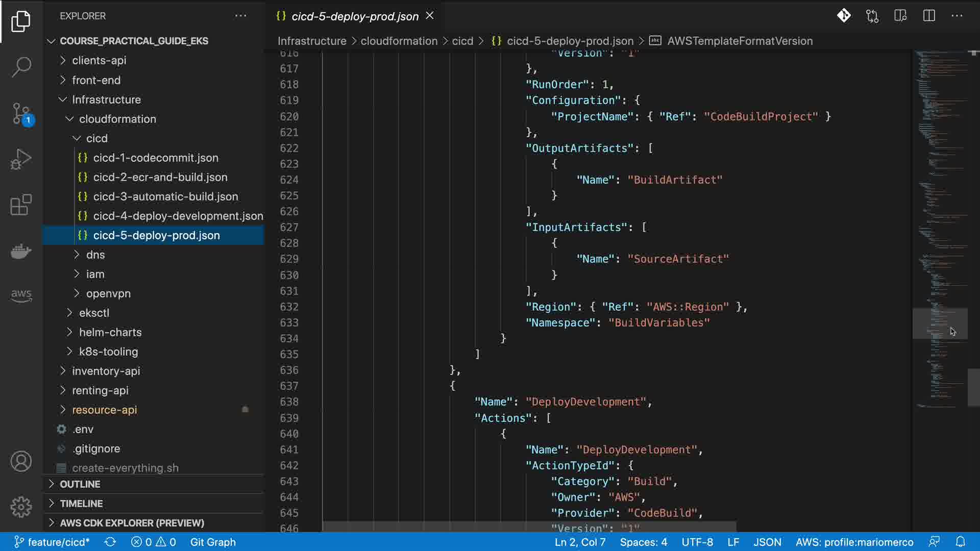Click Git Graph in the status bar
This screenshot has height=551, width=980.
213,542
